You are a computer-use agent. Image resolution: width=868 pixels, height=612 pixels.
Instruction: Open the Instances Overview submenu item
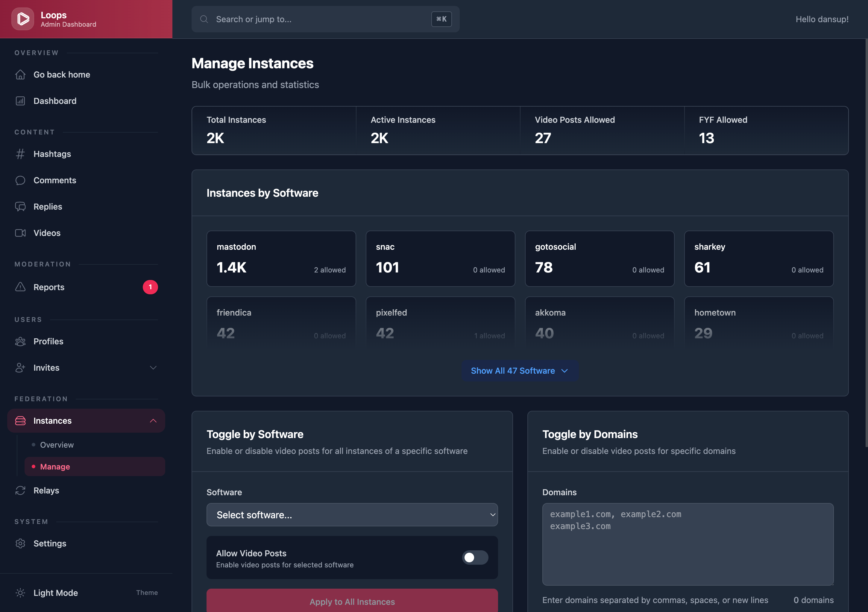(x=57, y=445)
